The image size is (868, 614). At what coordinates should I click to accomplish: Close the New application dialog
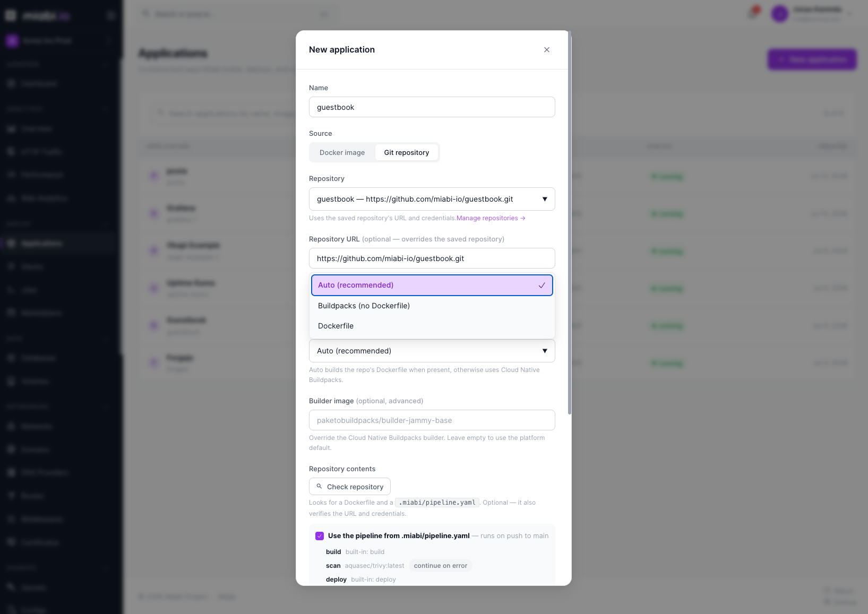coord(547,50)
